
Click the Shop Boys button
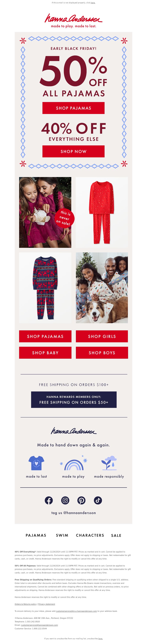[x=102, y=353]
